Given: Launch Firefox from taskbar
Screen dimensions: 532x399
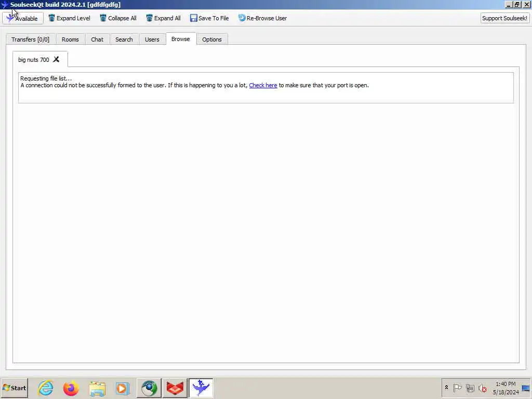Looking at the screenshot, I should click(x=71, y=388).
